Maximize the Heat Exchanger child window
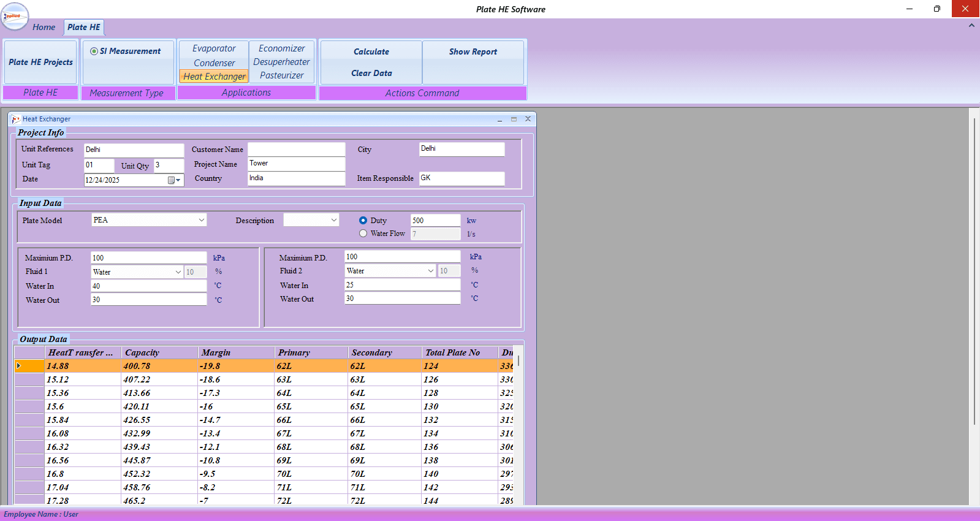Image resolution: width=980 pixels, height=521 pixels. point(514,119)
